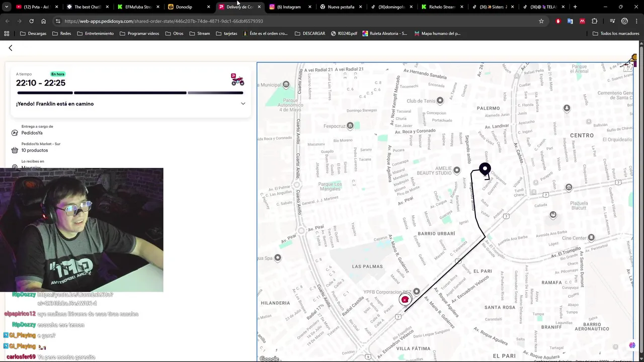Open Todos los marcadores folder
This screenshot has width=644, height=362.
tap(616, 34)
